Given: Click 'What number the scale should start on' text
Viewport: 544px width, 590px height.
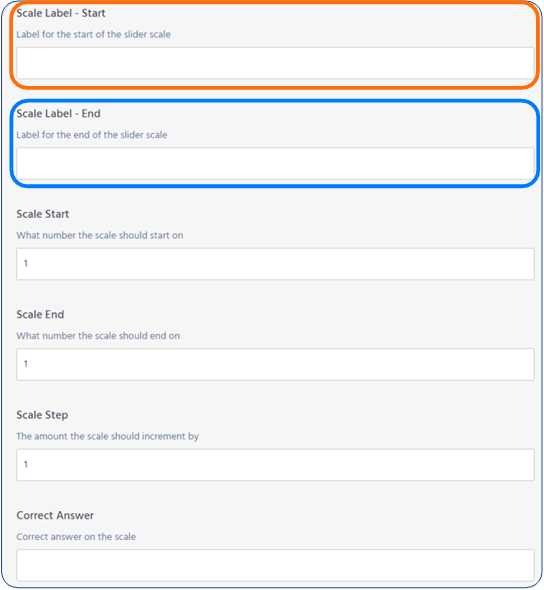Looking at the screenshot, I should click(100, 235).
